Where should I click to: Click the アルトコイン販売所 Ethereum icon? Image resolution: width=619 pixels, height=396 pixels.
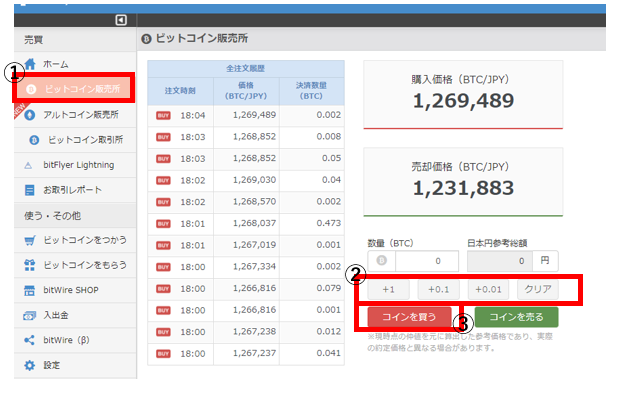point(30,115)
